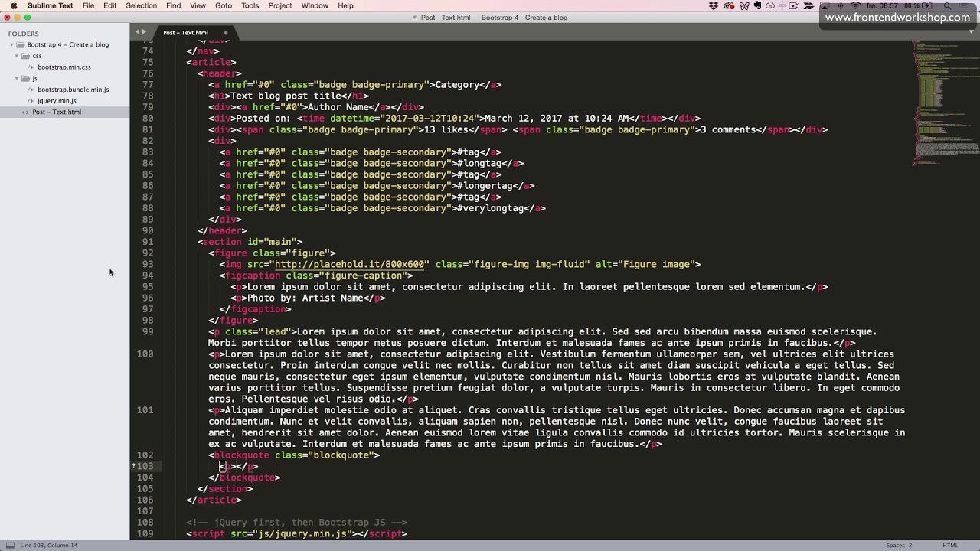The height and width of the screenshot is (551, 980).
Task: Open the Project menu
Action: coord(280,5)
